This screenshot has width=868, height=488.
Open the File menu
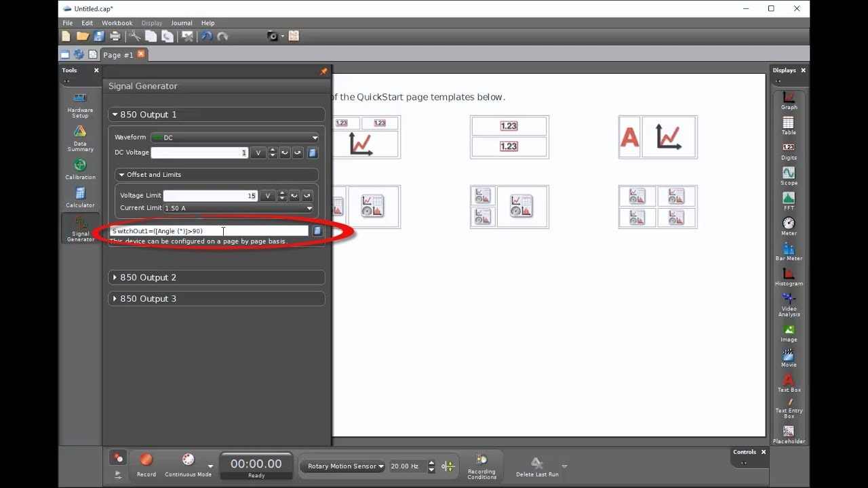[68, 23]
